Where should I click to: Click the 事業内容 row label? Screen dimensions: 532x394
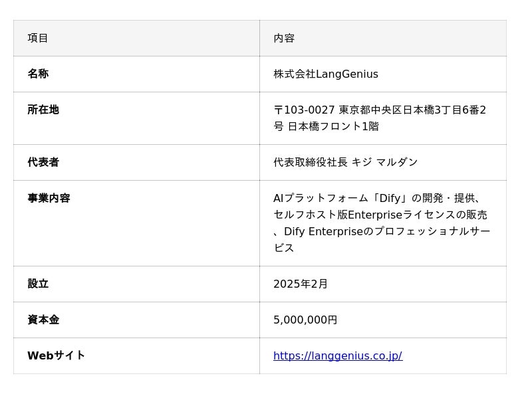(x=136, y=223)
